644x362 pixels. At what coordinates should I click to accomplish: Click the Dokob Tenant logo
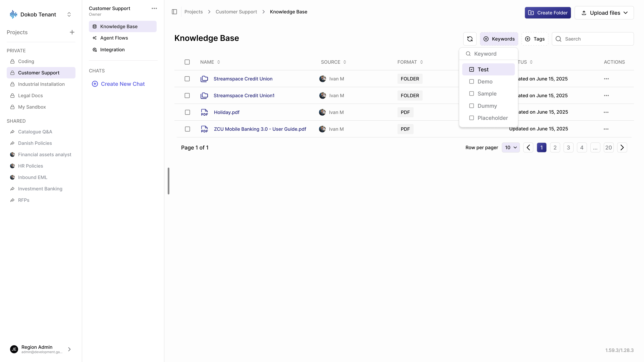13,15
